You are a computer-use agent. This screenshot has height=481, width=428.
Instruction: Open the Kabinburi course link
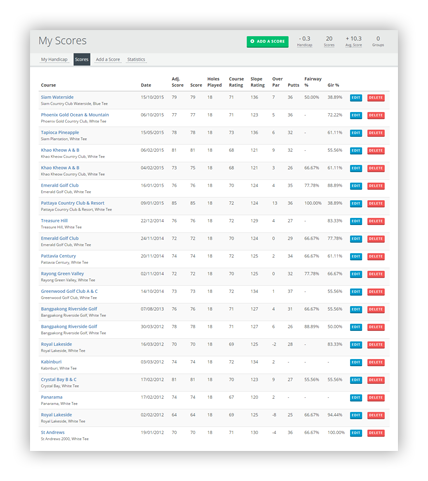coord(51,362)
